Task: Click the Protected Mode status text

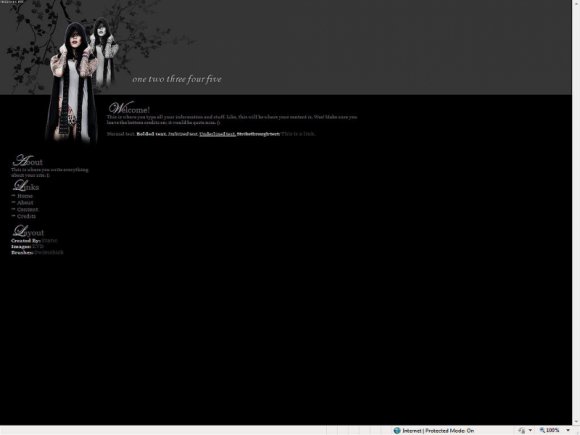Action: (449, 431)
